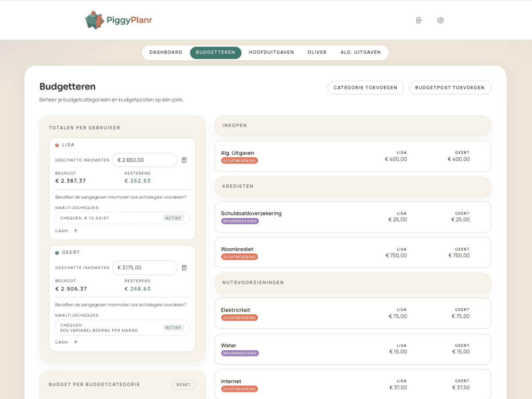Click the SPAARREKENING badge on Water
This screenshot has width=532, height=399.
coord(240,353)
